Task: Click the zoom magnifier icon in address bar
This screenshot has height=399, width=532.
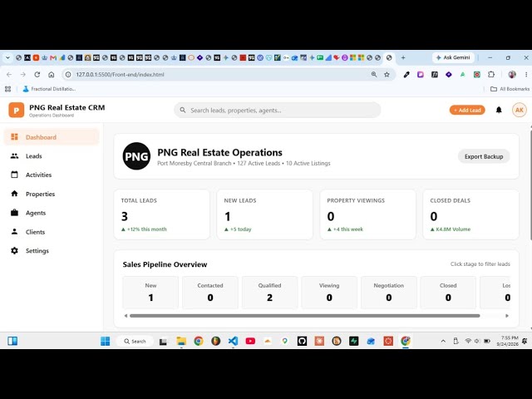Action: pyautogui.click(x=374, y=74)
